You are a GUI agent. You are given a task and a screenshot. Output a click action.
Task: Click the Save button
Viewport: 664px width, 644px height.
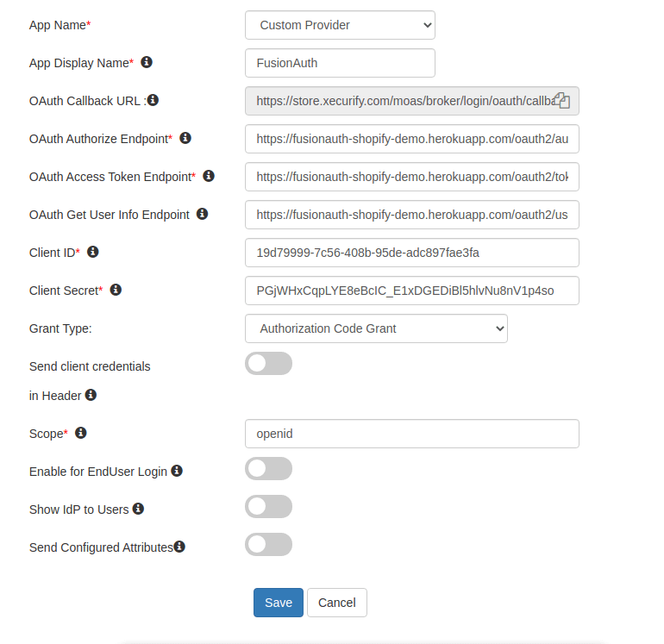tap(279, 603)
